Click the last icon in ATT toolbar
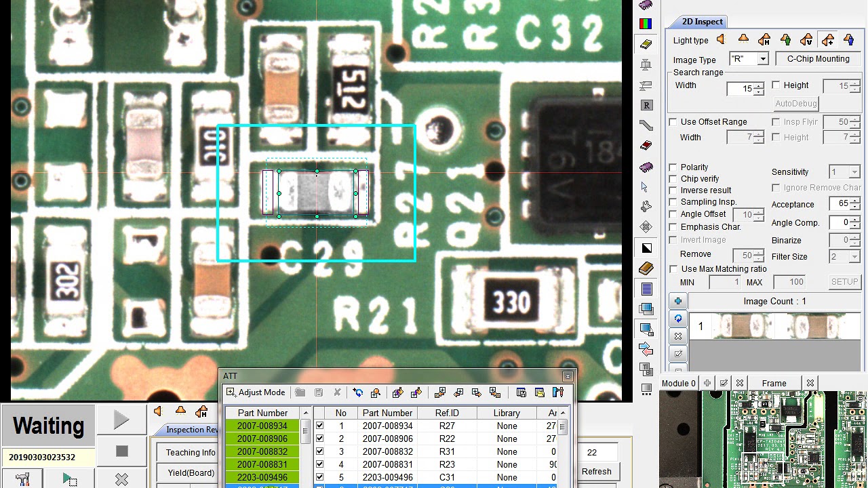The height and width of the screenshot is (488, 868). point(558,392)
